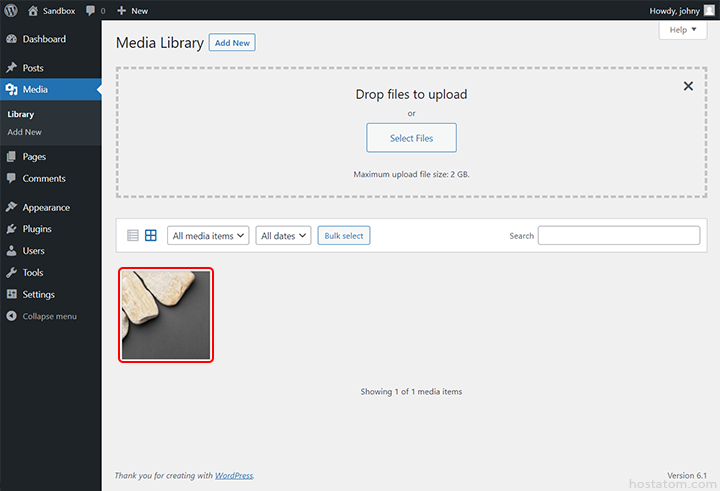This screenshot has height=491, width=720.
Task: Open the All media items dropdown
Action: click(208, 236)
